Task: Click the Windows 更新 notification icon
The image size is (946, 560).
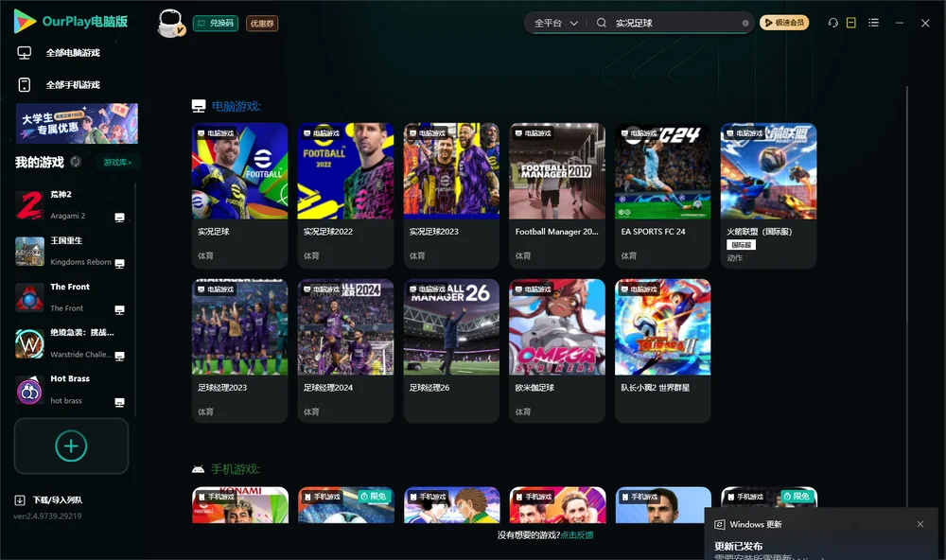Action: [x=719, y=524]
